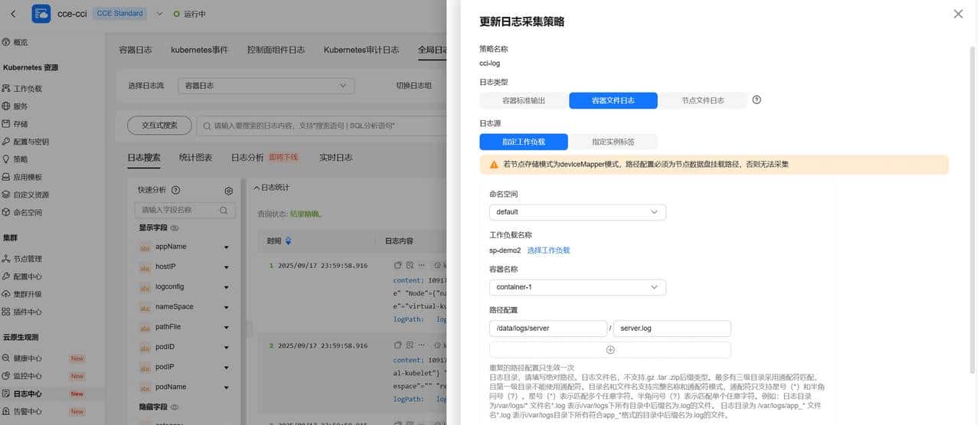Toggle the eye icon beside 显示字段
The width and height of the screenshot is (980, 425).
pos(174,228)
